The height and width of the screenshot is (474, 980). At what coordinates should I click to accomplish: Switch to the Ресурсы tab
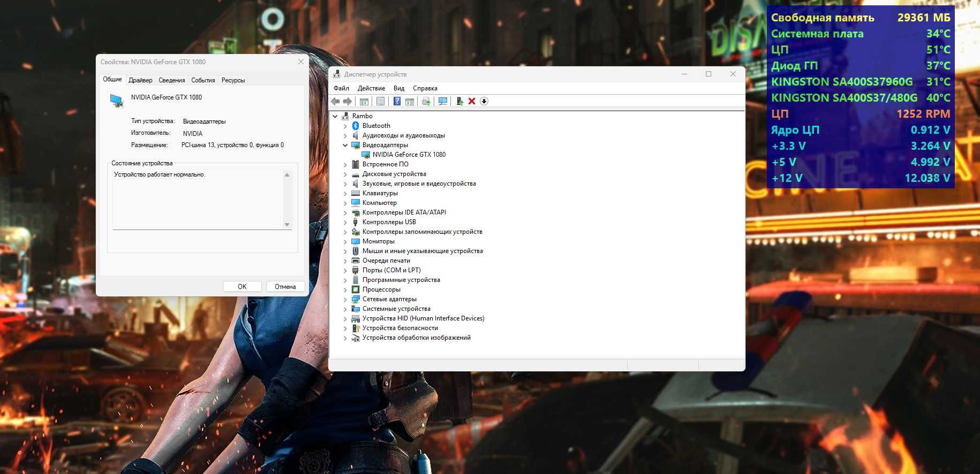pos(233,80)
